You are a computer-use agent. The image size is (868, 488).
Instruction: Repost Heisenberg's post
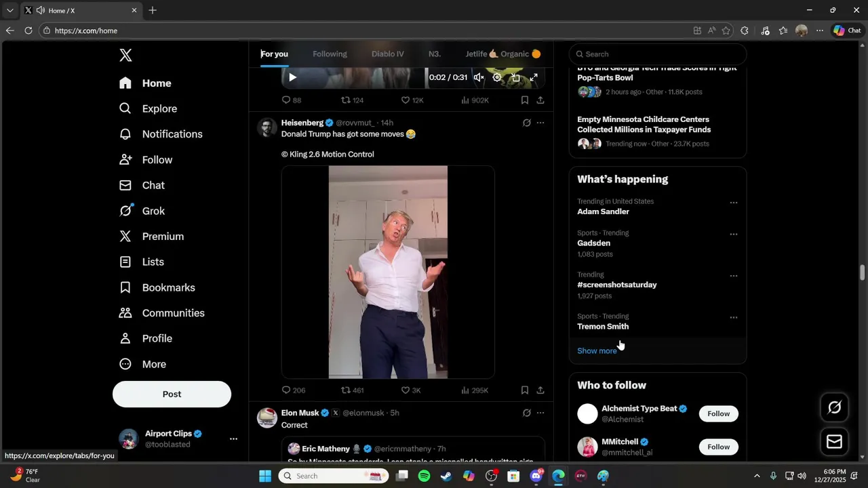pos(352,390)
